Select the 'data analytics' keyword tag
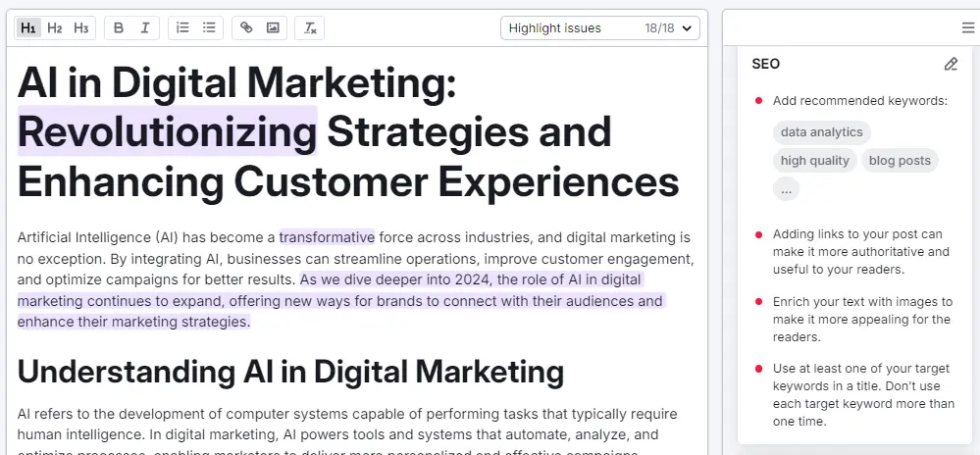Viewport: 980px width, 455px height. (821, 132)
